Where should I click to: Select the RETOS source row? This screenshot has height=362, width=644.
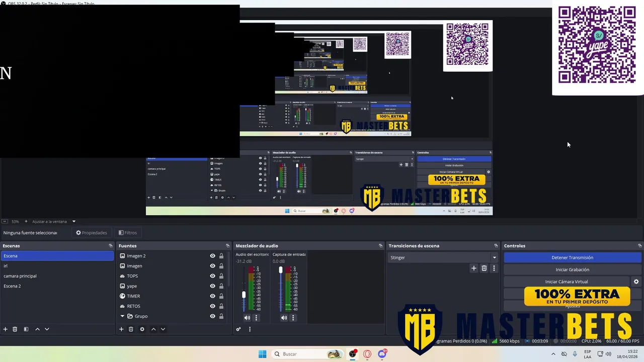171,306
